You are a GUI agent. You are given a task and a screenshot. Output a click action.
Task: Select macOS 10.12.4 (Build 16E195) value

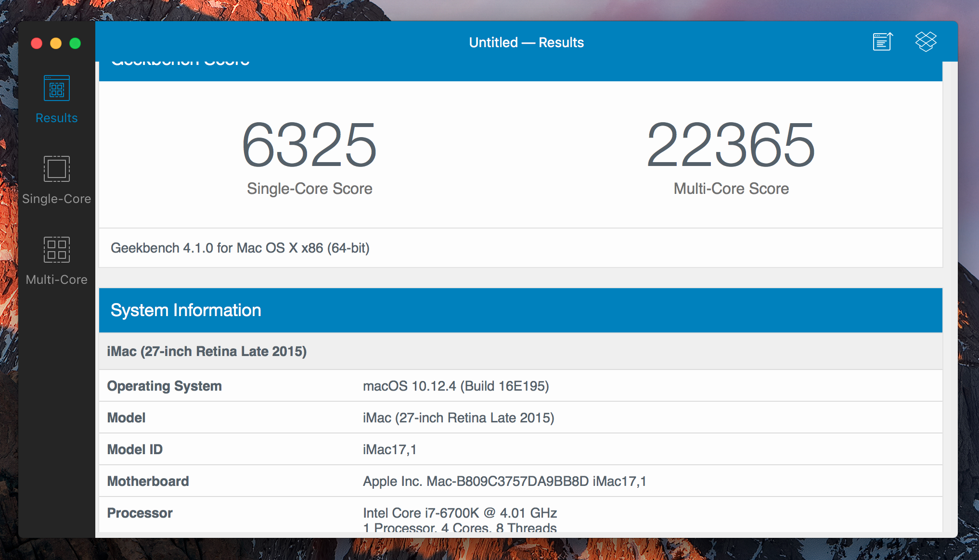pos(456,386)
